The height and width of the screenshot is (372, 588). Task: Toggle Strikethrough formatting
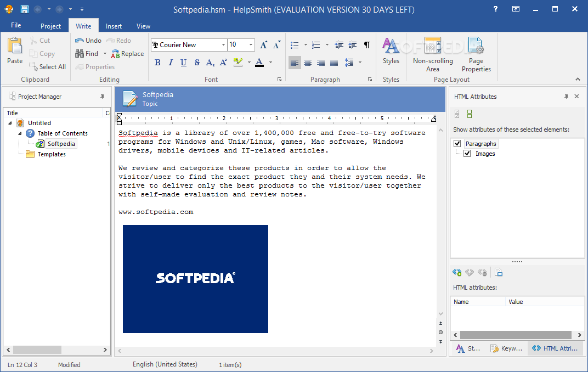(x=197, y=63)
